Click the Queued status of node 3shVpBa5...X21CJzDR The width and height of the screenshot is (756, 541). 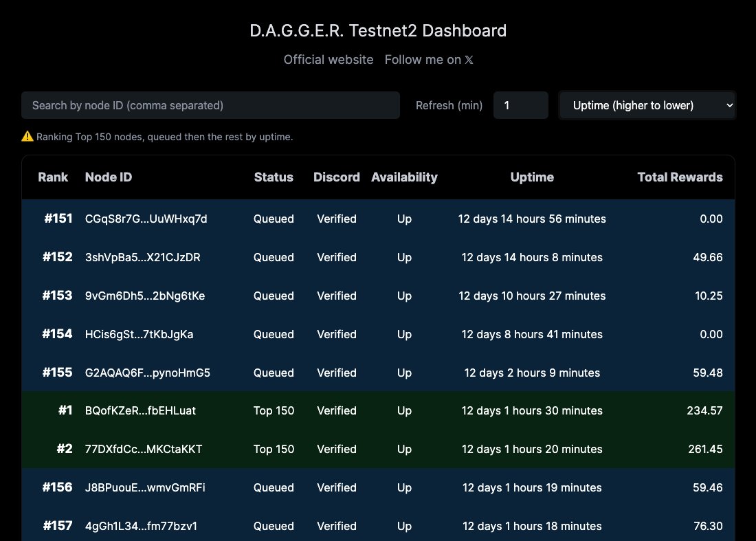point(274,257)
